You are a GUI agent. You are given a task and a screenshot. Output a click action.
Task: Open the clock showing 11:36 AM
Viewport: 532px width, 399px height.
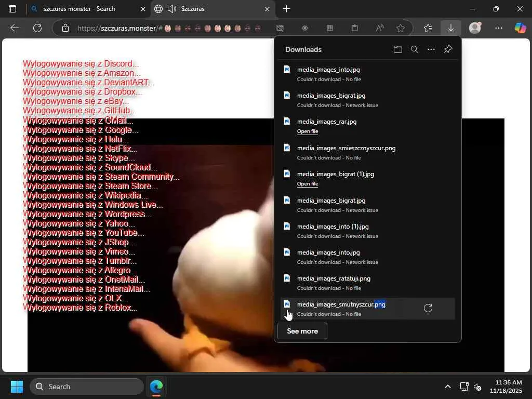506,387
